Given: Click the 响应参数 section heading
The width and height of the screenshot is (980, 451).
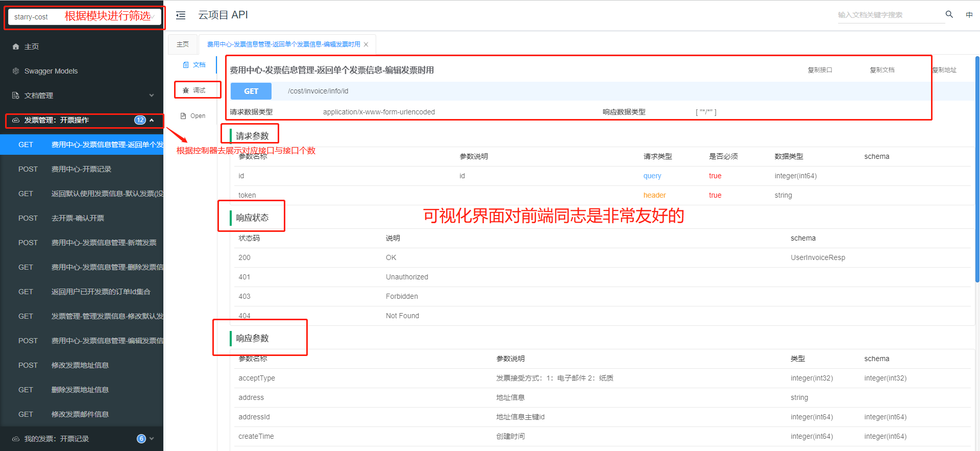Looking at the screenshot, I should coord(252,338).
